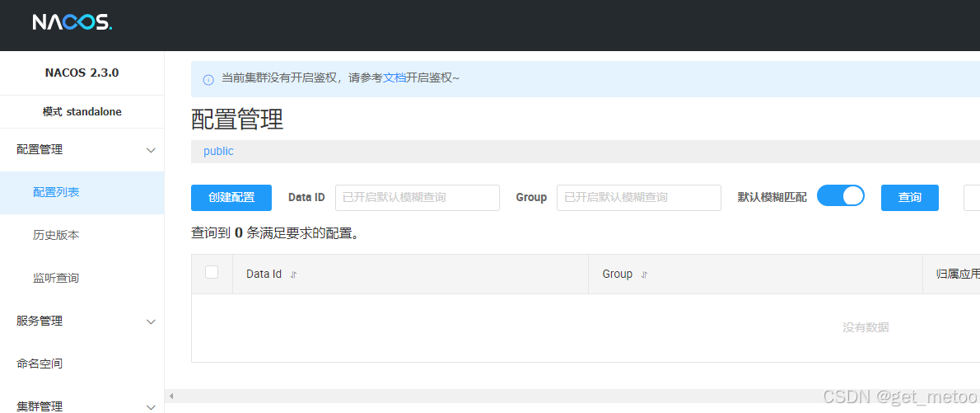Check the select-all checkbox in table header
This screenshot has height=413, width=980.
[212, 272]
